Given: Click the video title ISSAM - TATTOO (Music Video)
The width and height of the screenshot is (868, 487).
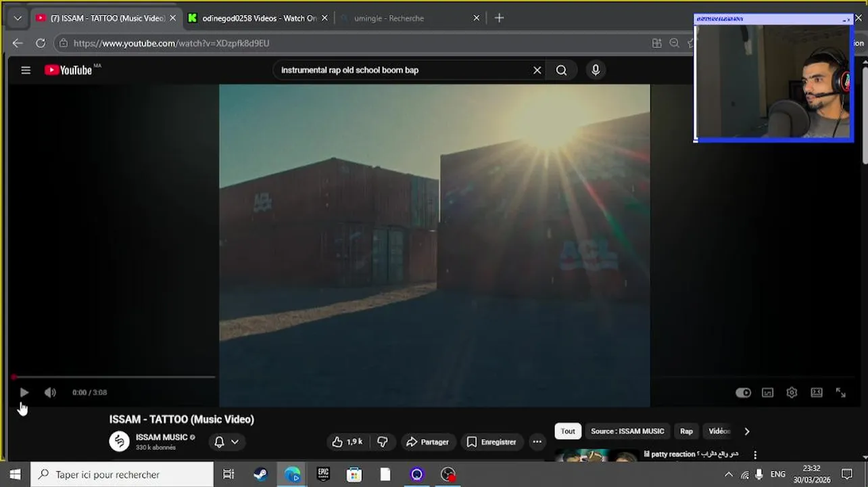Looking at the screenshot, I should click(x=182, y=419).
